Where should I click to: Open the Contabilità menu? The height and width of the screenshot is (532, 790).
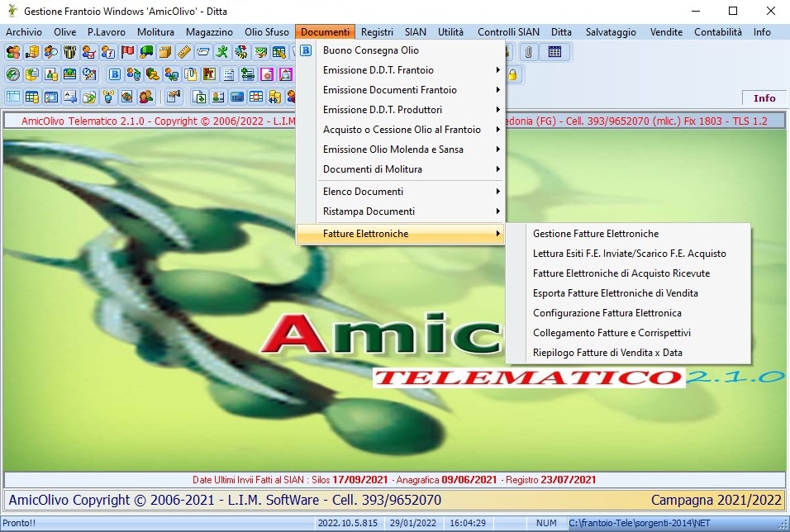(x=718, y=31)
